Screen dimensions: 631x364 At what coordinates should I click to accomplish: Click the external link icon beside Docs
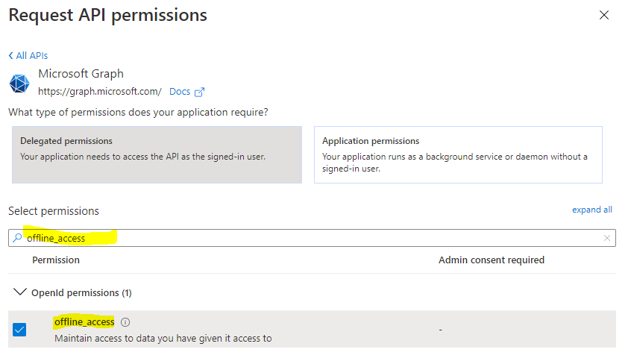[199, 92]
